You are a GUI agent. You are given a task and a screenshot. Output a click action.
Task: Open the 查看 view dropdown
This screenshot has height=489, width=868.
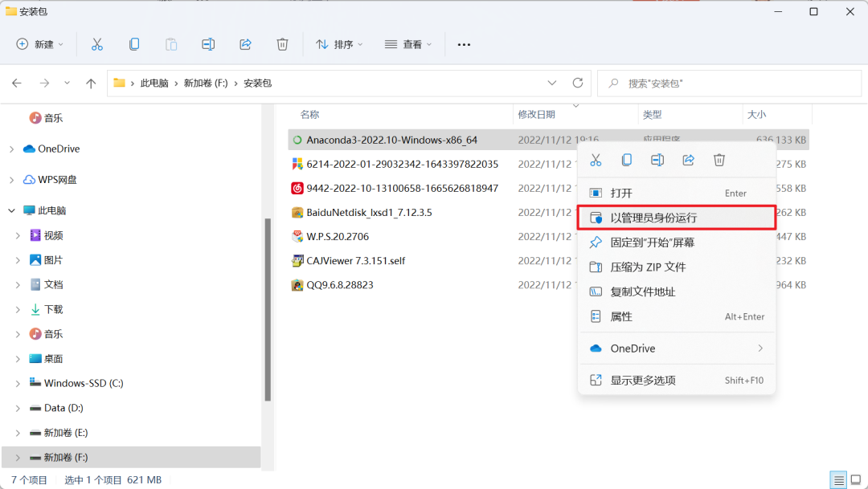[x=408, y=44]
